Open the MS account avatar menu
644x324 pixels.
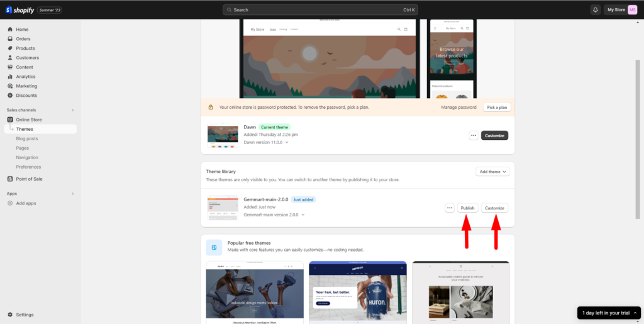[632, 10]
